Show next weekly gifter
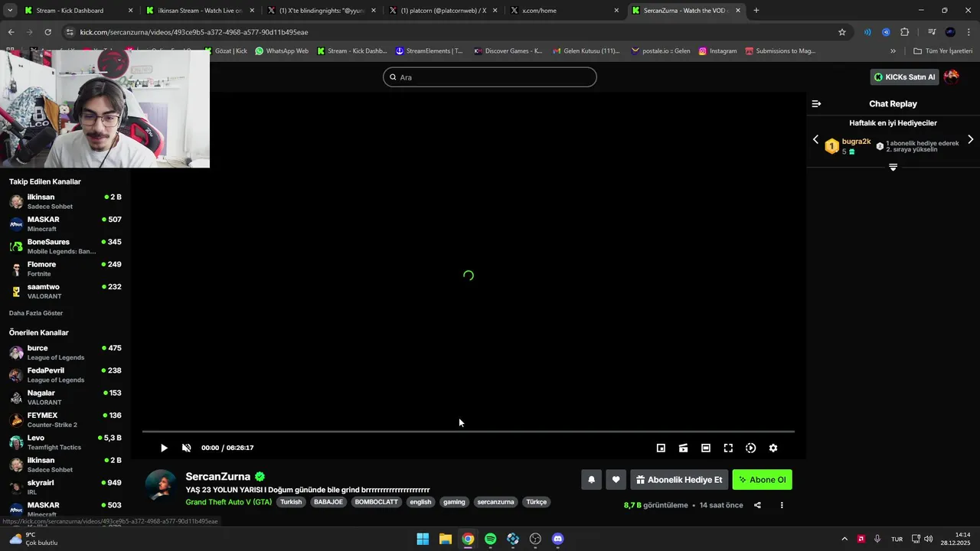 point(970,139)
